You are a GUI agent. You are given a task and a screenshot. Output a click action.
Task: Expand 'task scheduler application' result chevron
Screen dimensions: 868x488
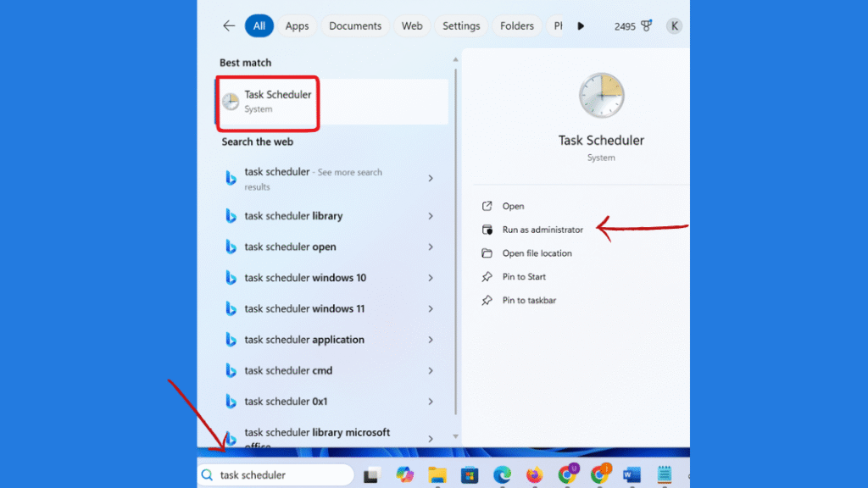(430, 340)
